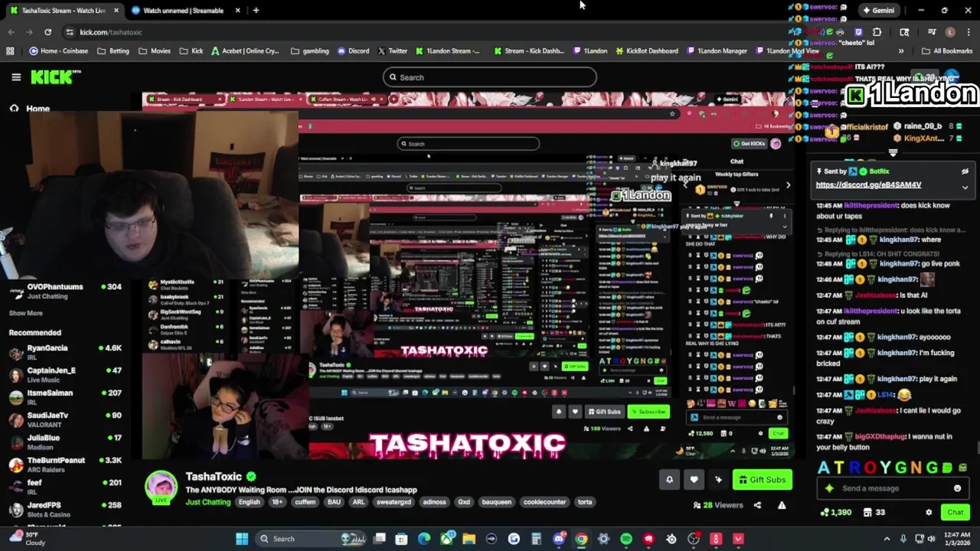The width and height of the screenshot is (980, 551).
Task: Click Gift Subs button
Action: coord(762,480)
